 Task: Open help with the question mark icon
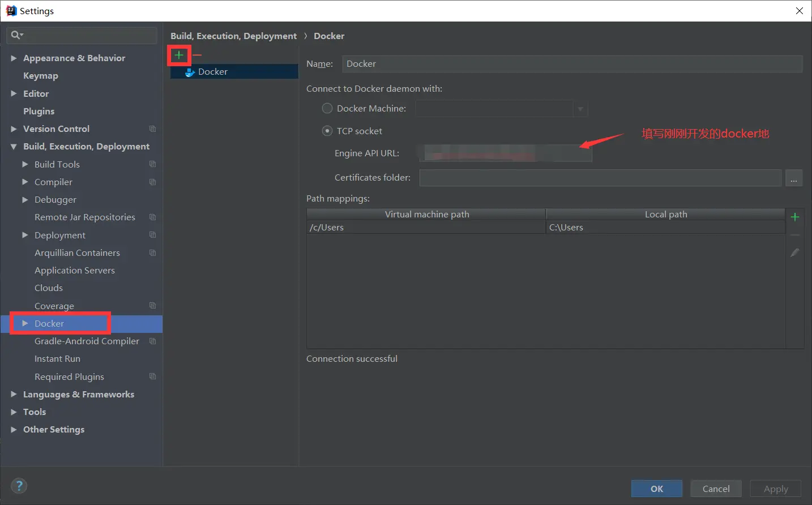[19, 486]
